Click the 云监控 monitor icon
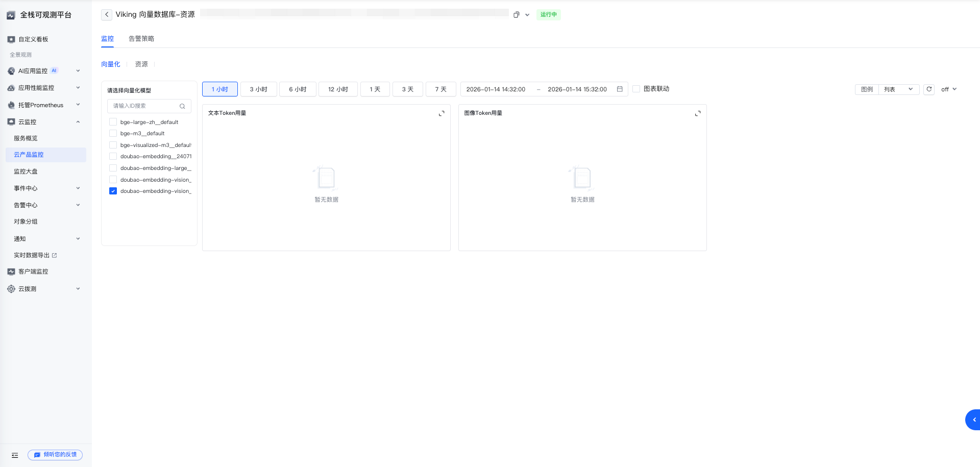 click(11, 122)
